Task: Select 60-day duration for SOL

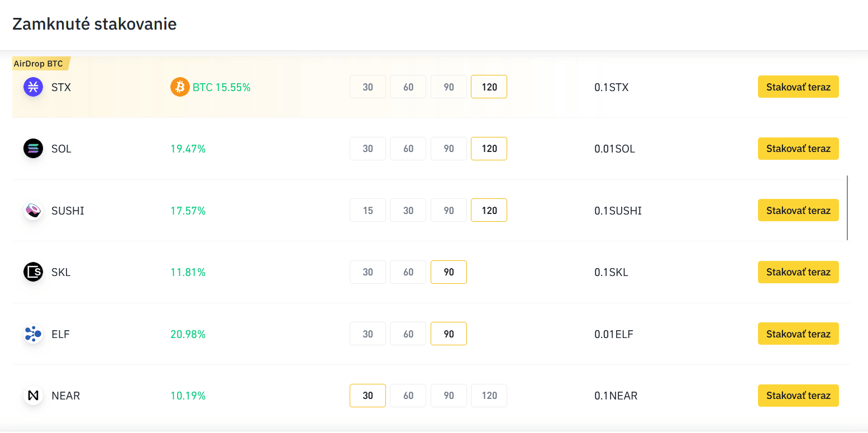Action: (408, 149)
